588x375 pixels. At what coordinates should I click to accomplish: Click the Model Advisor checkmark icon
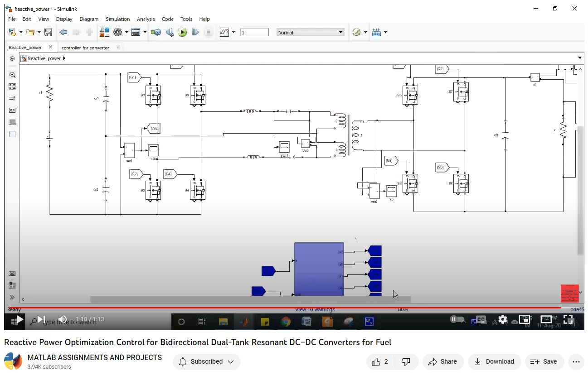356,32
